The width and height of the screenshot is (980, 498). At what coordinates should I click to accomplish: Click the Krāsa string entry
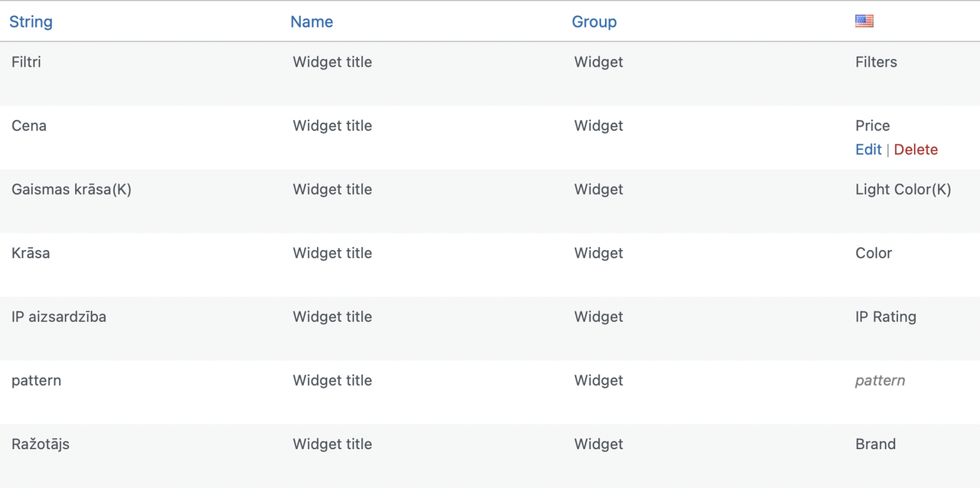point(31,252)
